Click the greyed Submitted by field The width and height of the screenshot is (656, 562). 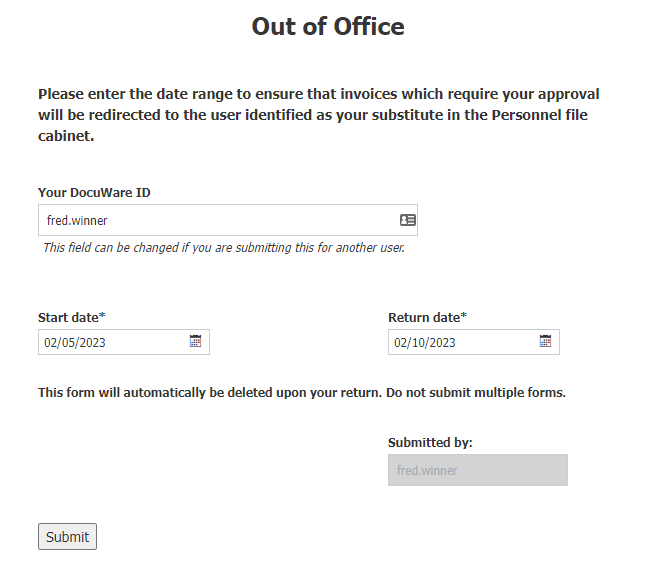(478, 470)
